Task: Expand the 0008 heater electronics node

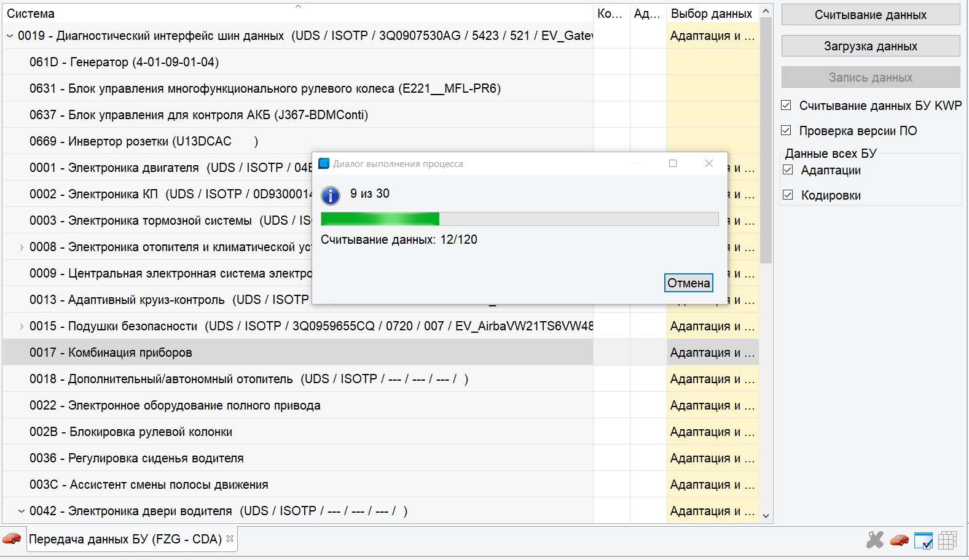Action: click(x=22, y=247)
